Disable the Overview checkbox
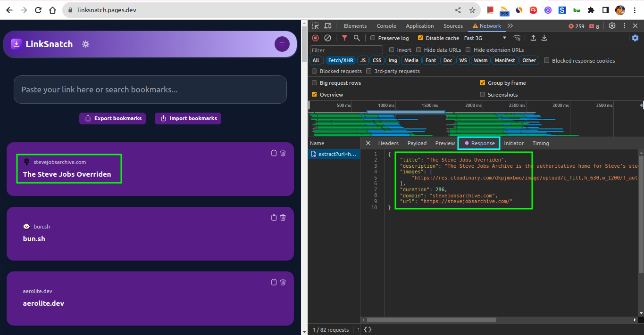The image size is (644, 335). [x=314, y=95]
